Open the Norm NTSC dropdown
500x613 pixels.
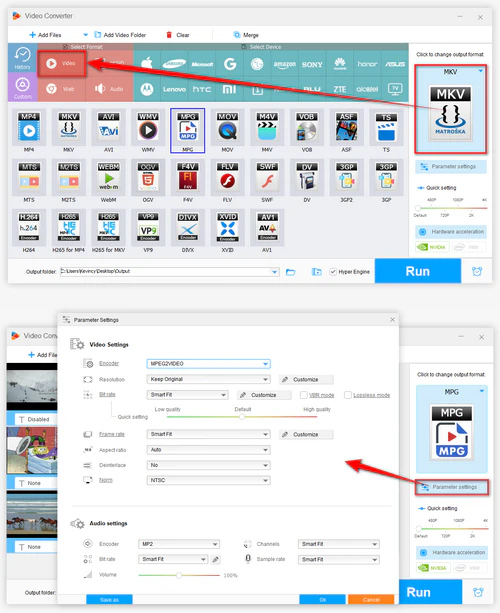pyautogui.click(x=208, y=480)
